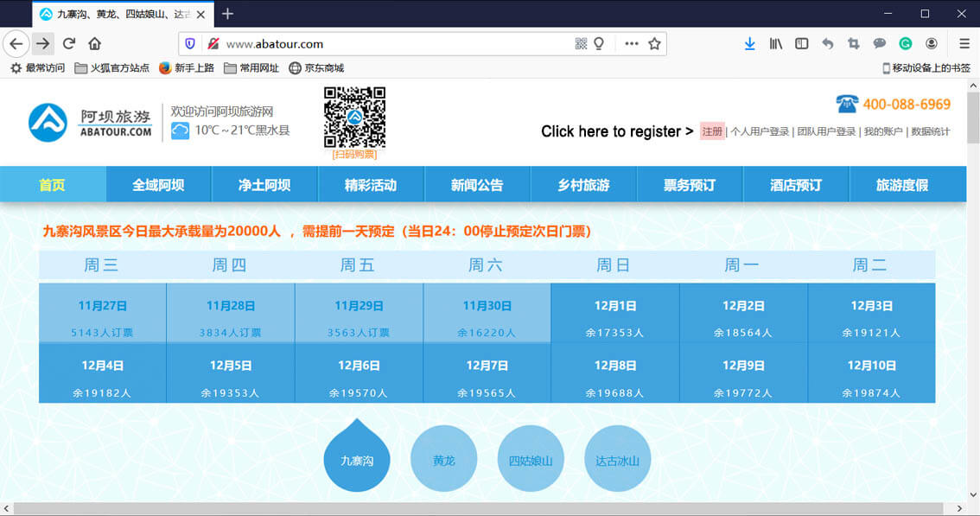Expand the 常用网址 bookmark folder
This screenshot has height=516, width=980.
[x=251, y=67]
